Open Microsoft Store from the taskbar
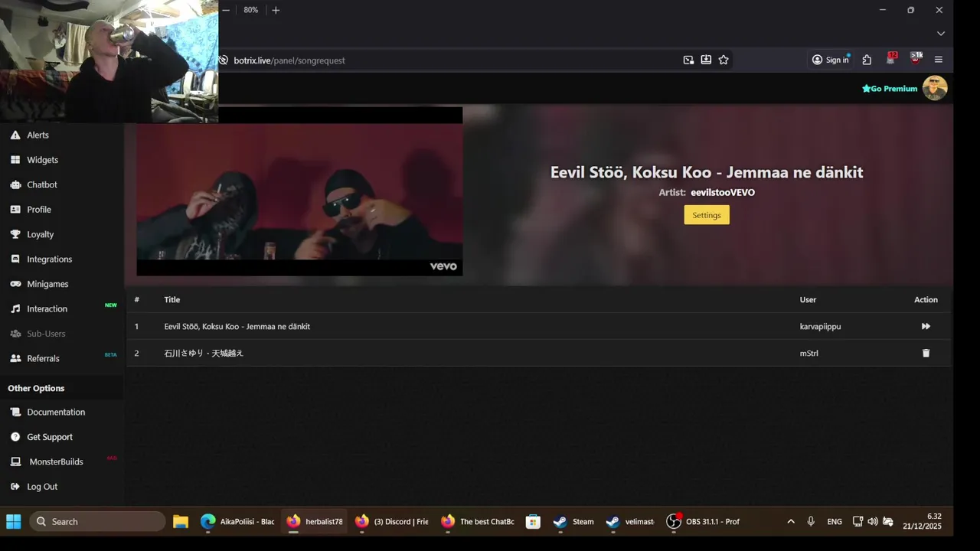Viewport: 980px width, 551px height. pyautogui.click(x=534, y=521)
